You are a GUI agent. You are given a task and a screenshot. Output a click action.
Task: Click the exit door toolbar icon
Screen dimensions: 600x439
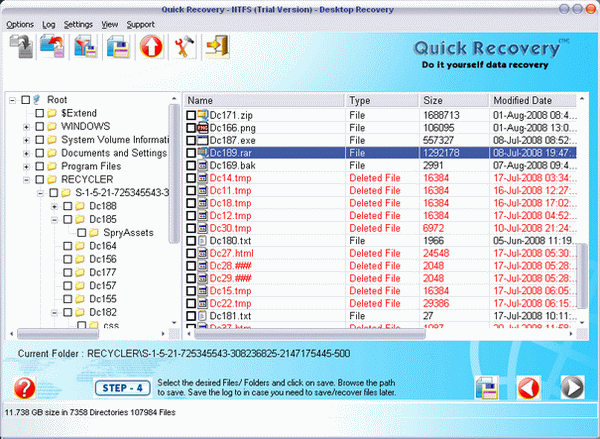(x=216, y=47)
